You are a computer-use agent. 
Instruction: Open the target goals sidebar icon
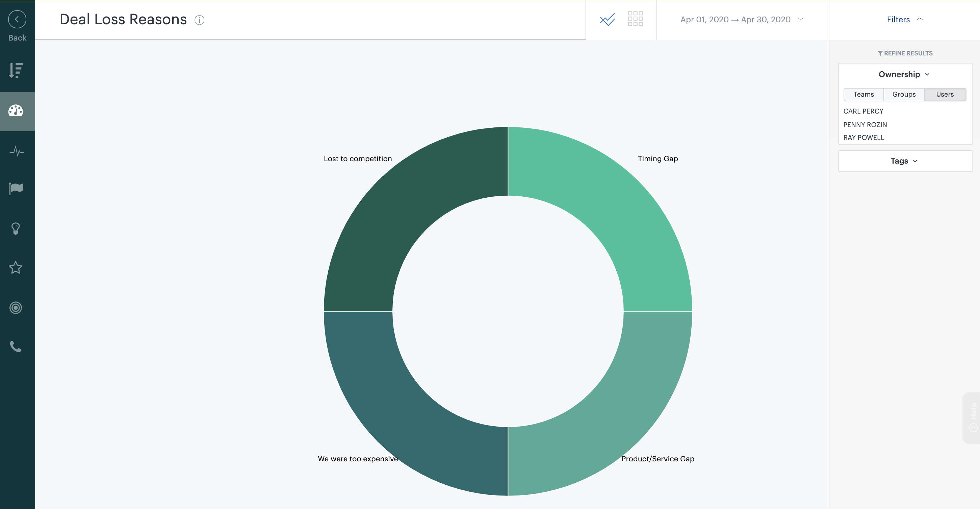tap(16, 308)
